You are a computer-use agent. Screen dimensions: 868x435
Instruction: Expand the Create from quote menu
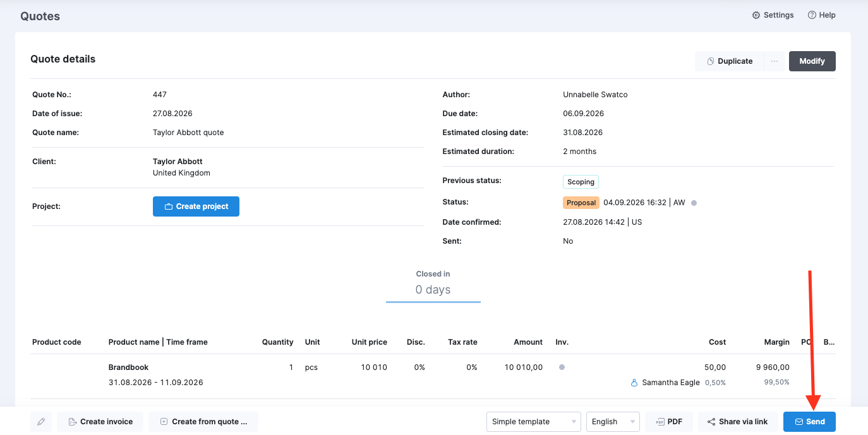[203, 422]
